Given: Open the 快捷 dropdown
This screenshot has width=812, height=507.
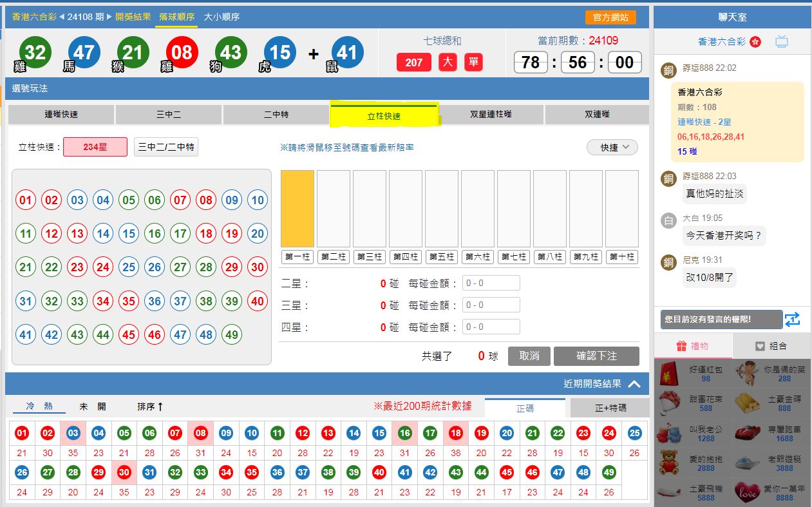Looking at the screenshot, I should (612, 148).
